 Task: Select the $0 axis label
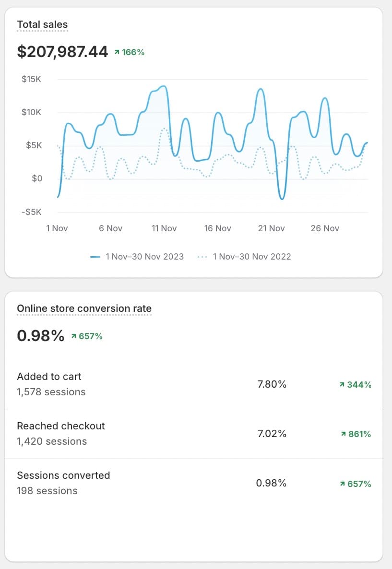37,178
